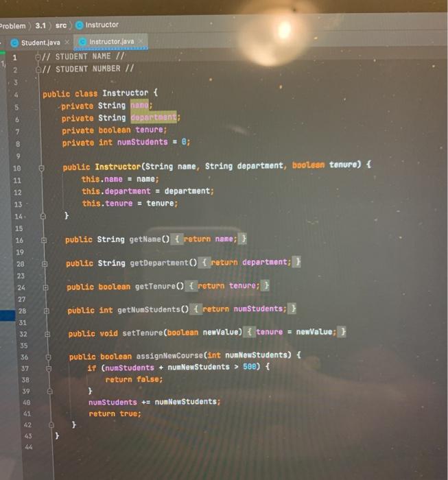This screenshot has height=480, width=448.
Task: Click 'numStudents' in the line 8 declaration
Action: (x=143, y=142)
